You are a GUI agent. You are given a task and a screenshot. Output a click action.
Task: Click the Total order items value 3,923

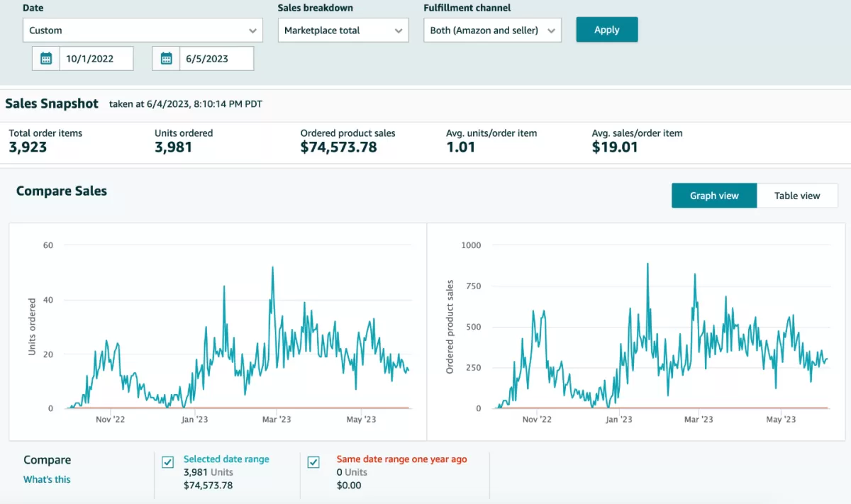tap(28, 147)
